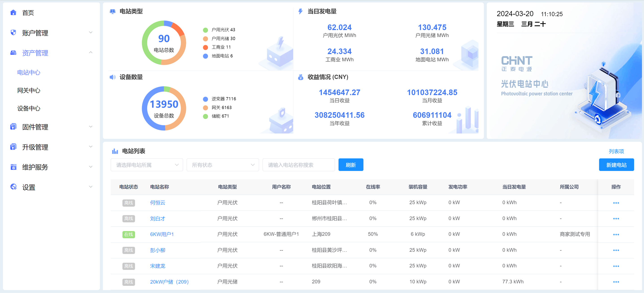Click the 设置 globe gear icon
The image size is (644, 293).
pyautogui.click(x=13, y=187)
